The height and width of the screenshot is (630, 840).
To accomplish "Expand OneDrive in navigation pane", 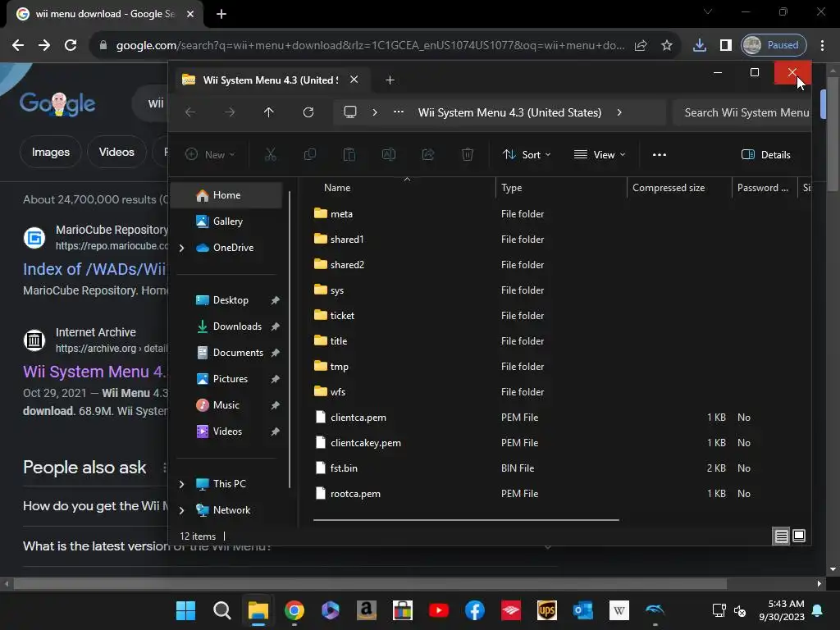I will click(181, 248).
